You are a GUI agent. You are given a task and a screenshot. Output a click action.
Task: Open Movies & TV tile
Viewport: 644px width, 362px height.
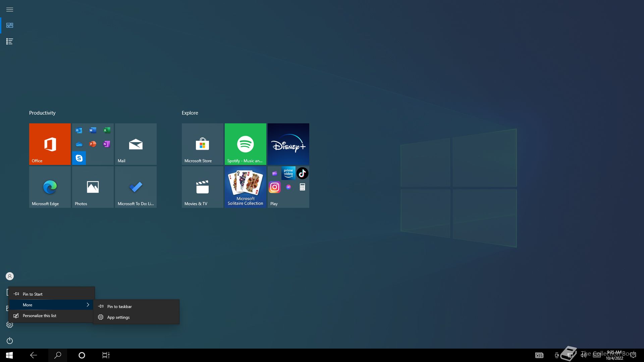(203, 187)
